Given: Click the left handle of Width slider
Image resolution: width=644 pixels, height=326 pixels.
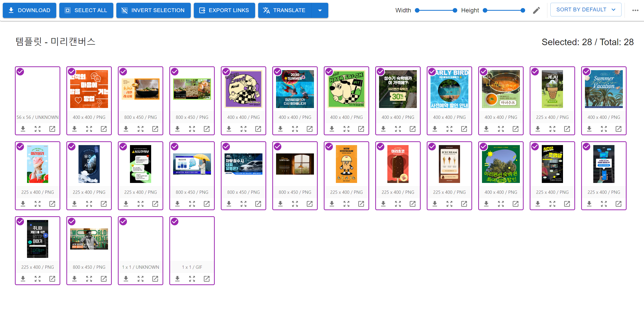Looking at the screenshot, I should (417, 10).
